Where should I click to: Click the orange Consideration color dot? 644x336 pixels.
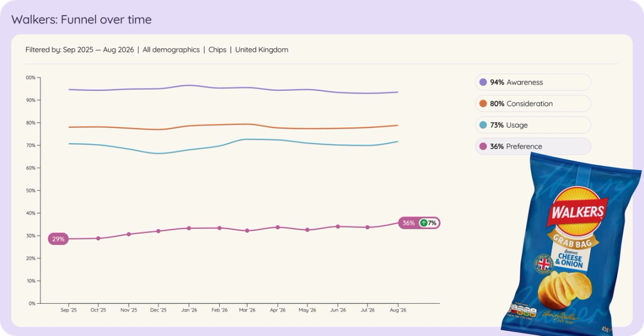483,104
